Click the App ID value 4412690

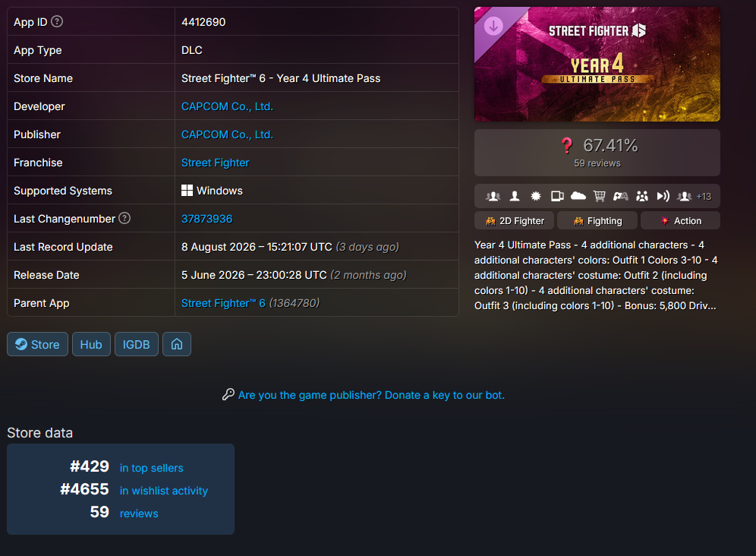203,22
